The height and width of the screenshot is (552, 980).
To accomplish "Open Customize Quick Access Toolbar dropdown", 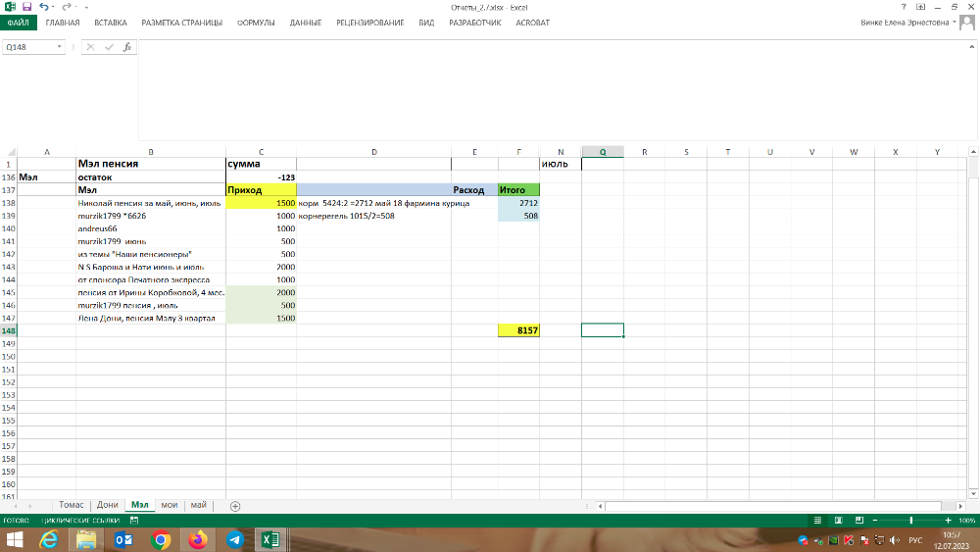I will point(86,7).
